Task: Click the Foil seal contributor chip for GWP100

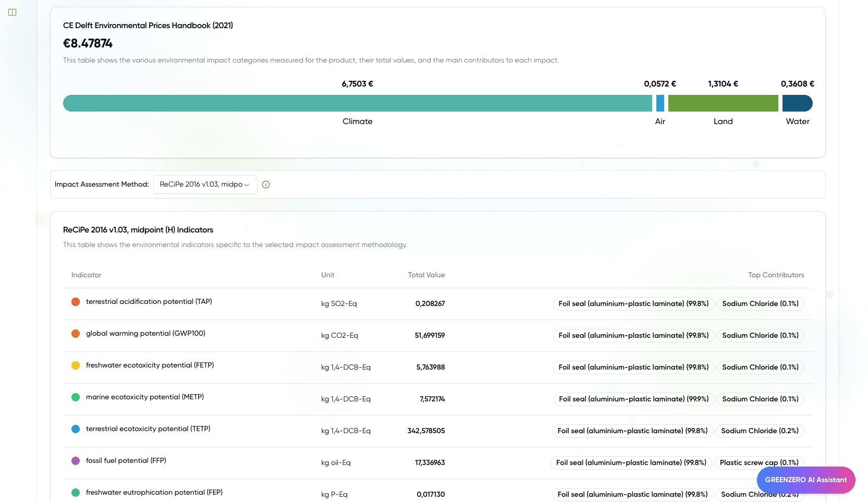Action: tap(633, 335)
